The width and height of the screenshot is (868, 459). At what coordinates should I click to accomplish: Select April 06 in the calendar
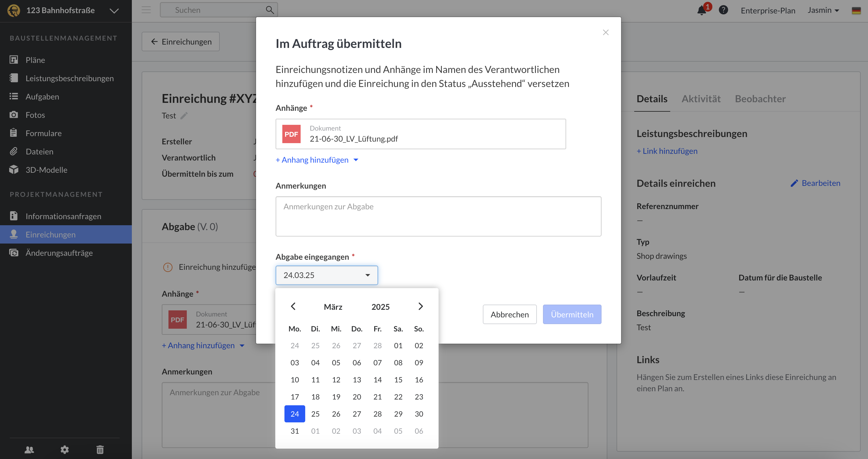pos(419,431)
